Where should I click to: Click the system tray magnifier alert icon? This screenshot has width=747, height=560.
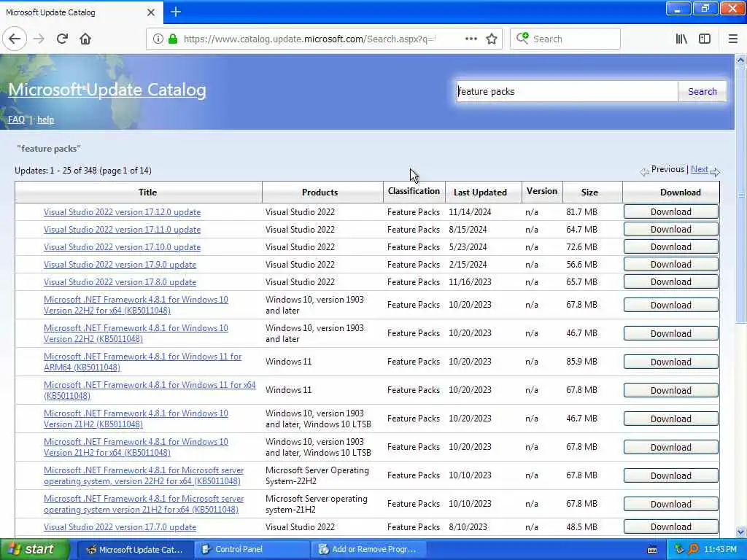(694, 550)
